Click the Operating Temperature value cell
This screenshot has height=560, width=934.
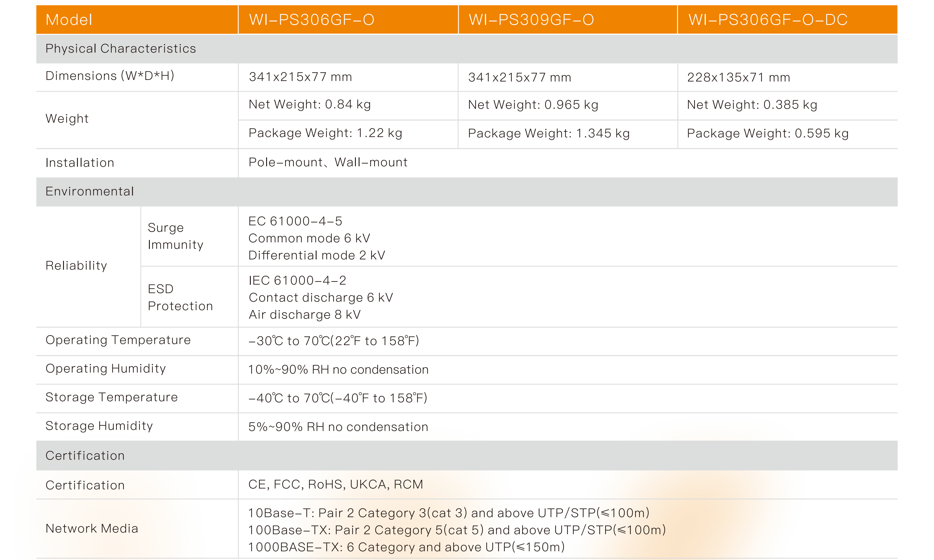click(x=333, y=341)
